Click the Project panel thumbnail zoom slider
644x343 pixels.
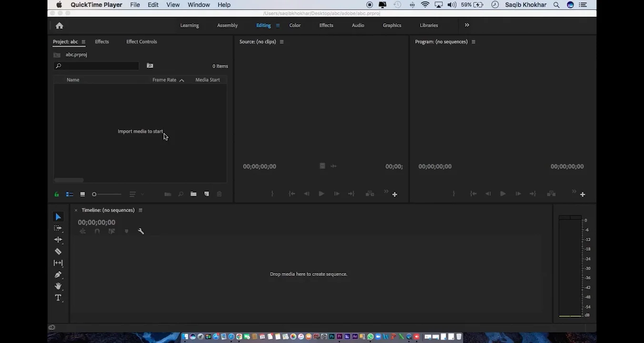pyautogui.click(x=107, y=194)
